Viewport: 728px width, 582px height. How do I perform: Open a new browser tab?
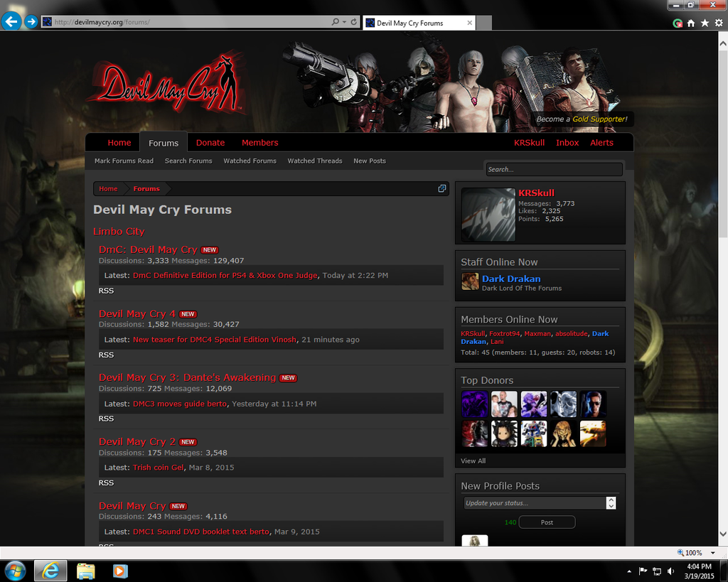483,23
